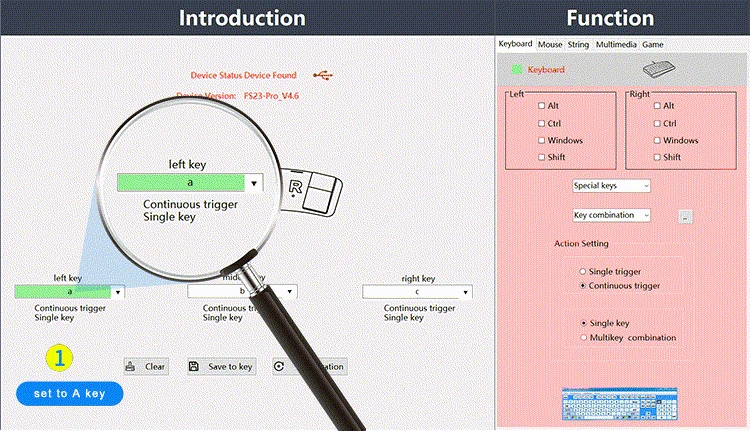
Task: Click the right key label
Action: tap(418, 278)
